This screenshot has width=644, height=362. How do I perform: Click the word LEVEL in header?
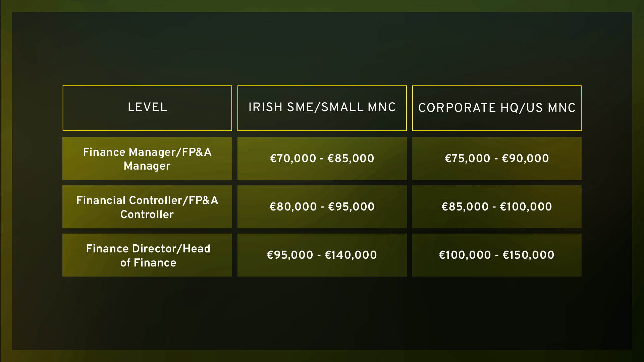pos(147,107)
